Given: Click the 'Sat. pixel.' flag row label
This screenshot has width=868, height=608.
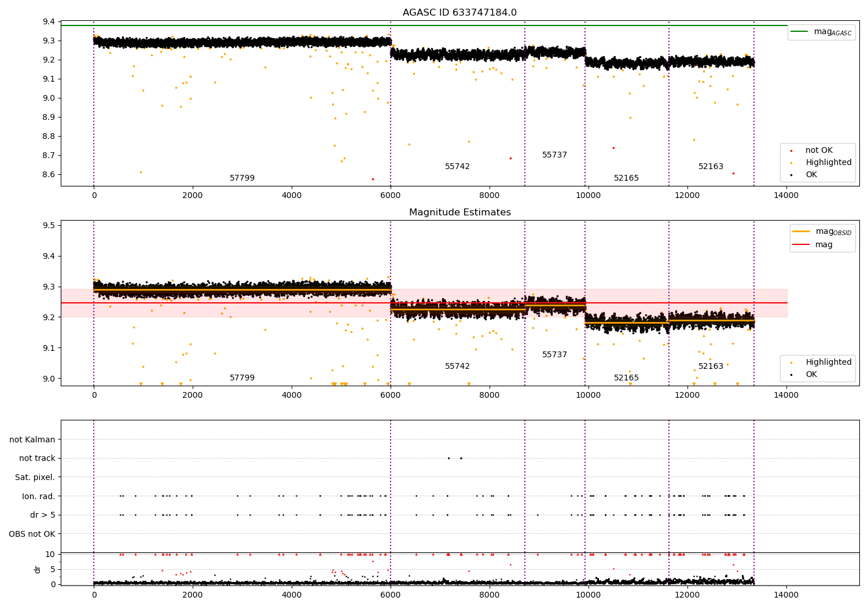Looking at the screenshot, I should 35,477.
